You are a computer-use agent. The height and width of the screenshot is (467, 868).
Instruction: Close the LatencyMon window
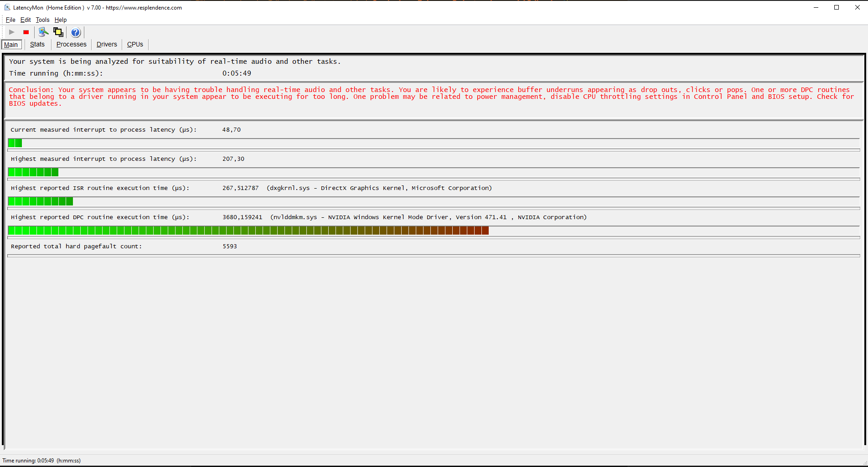(857, 7)
